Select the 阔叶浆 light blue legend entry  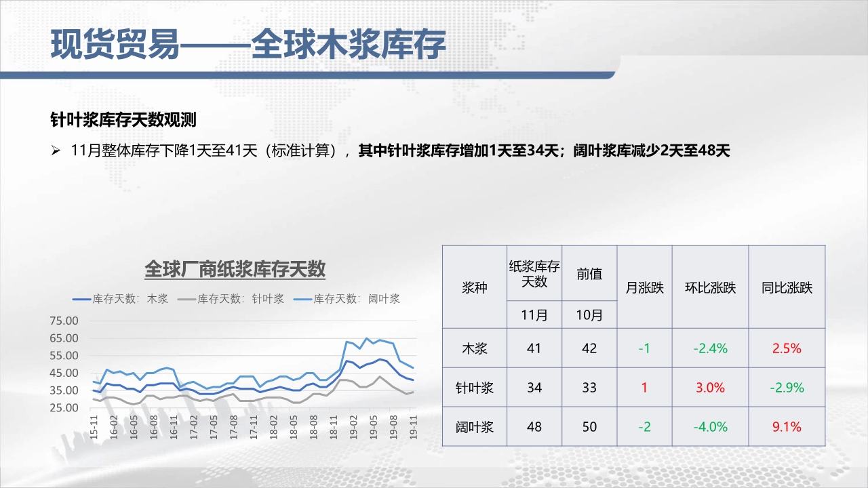pyautogui.click(x=347, y=298)
